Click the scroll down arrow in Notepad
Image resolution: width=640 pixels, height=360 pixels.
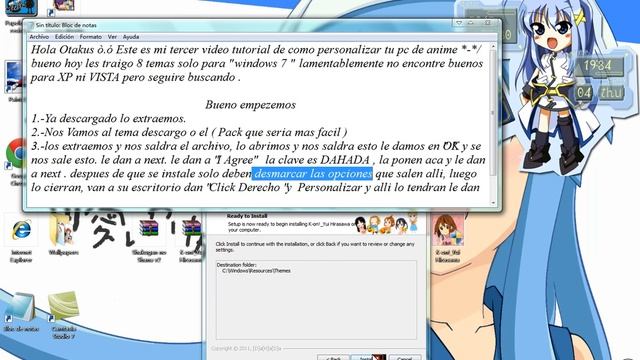tap(493, 202)
